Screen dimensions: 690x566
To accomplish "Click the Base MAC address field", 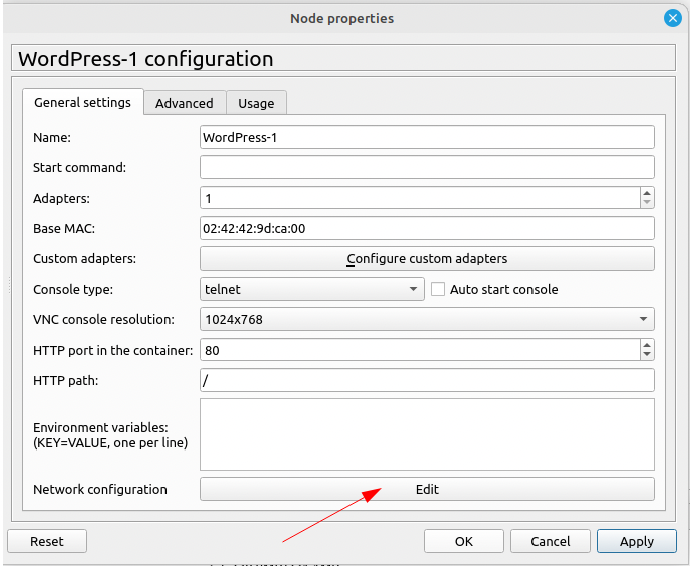I will [427, 228].
